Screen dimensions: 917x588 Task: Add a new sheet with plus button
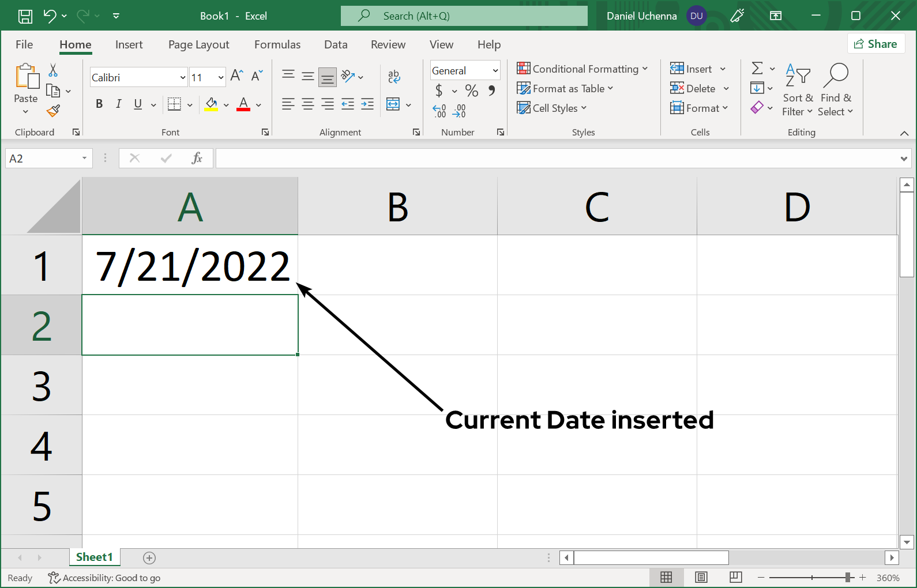[x=149, y=557]
